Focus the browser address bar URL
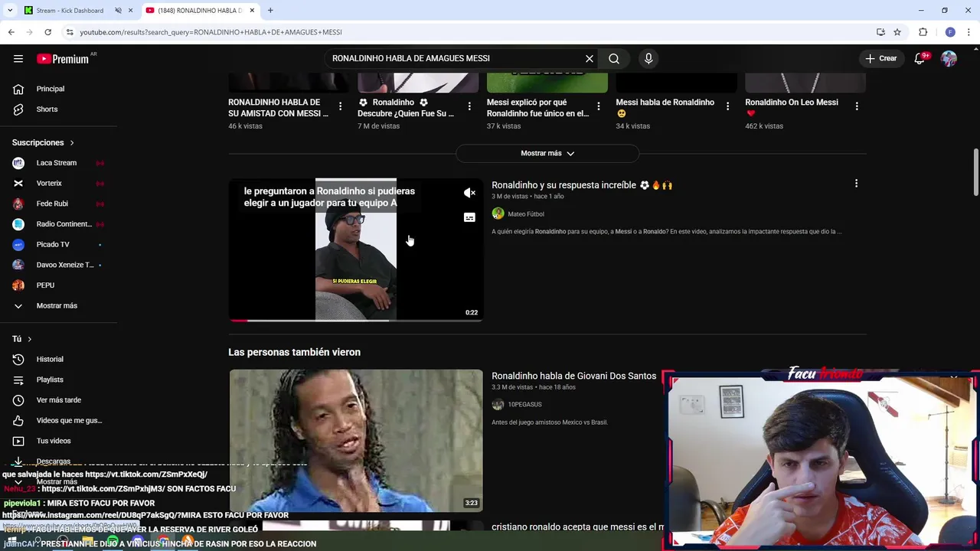This screenshot has width=980, height=551. pyautogui.click(x=211, y=32)
